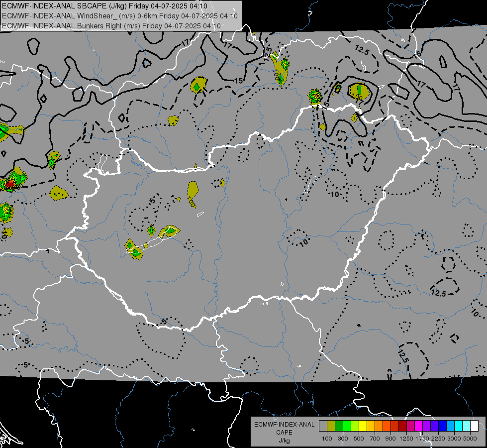Select the purple swatch starting at 1750

point(426,426)
